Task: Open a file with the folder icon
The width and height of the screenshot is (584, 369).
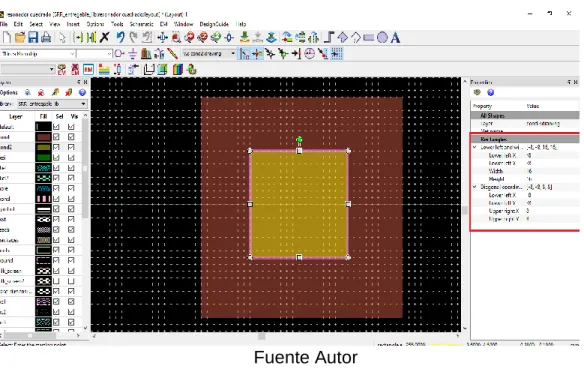Action: click(x=20, y=37)
